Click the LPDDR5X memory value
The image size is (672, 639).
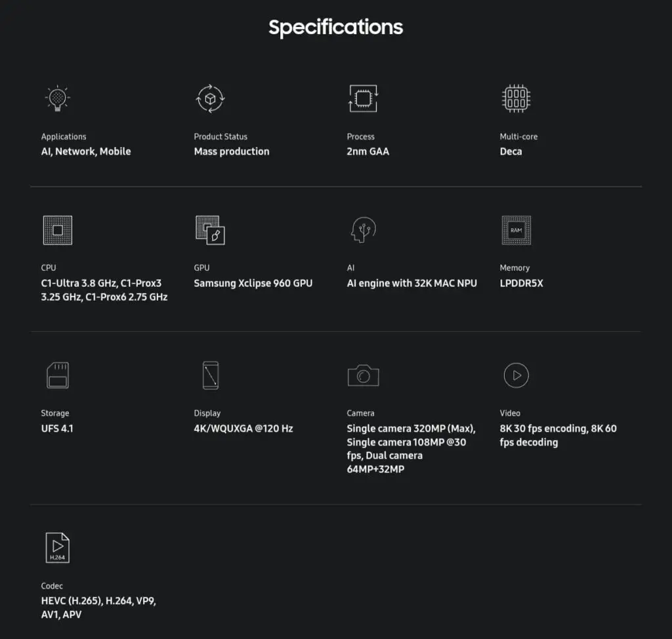[521, 283]
